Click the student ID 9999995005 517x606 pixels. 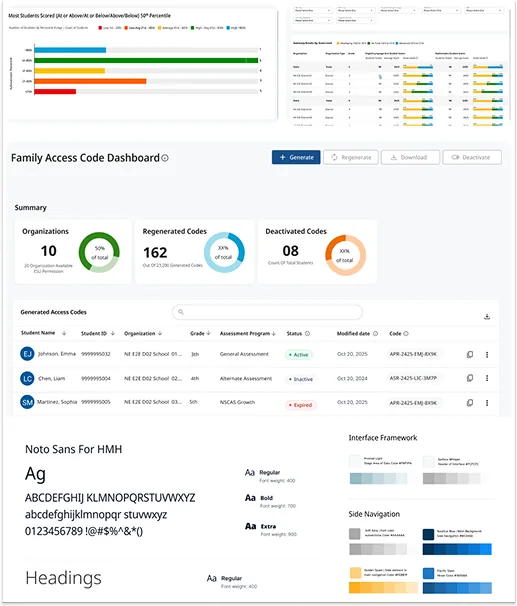[x=96, y=402]
